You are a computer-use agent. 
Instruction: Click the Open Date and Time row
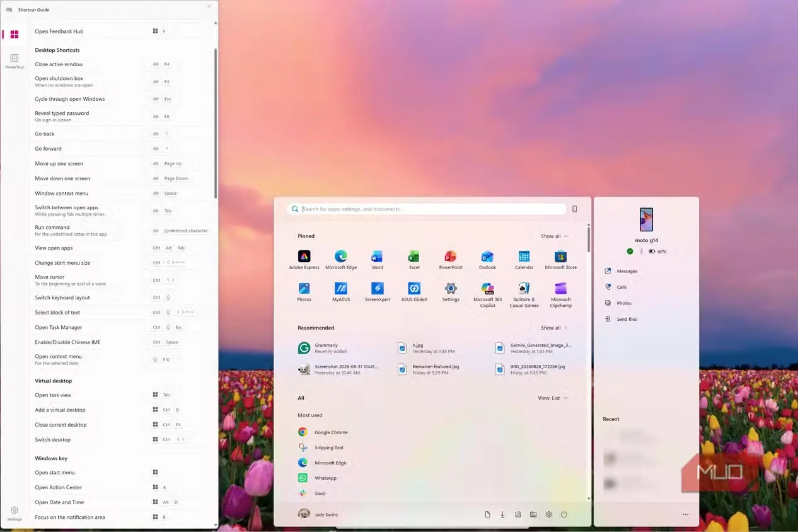point(119,502)
